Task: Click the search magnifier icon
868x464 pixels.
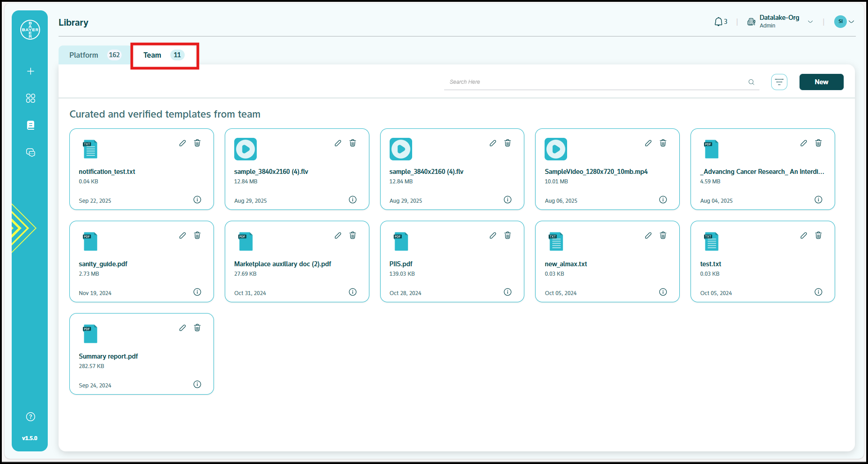Action: click(751, 82)
